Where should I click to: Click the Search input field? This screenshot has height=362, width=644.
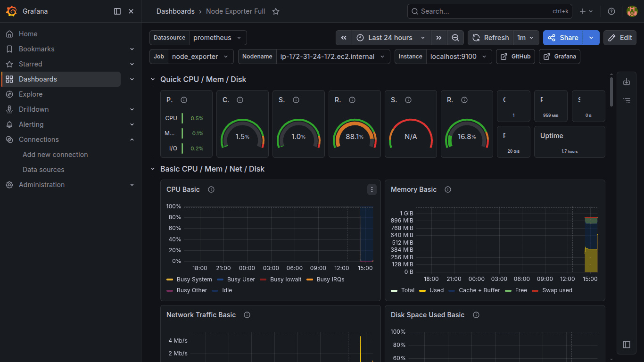click(490, 11)
